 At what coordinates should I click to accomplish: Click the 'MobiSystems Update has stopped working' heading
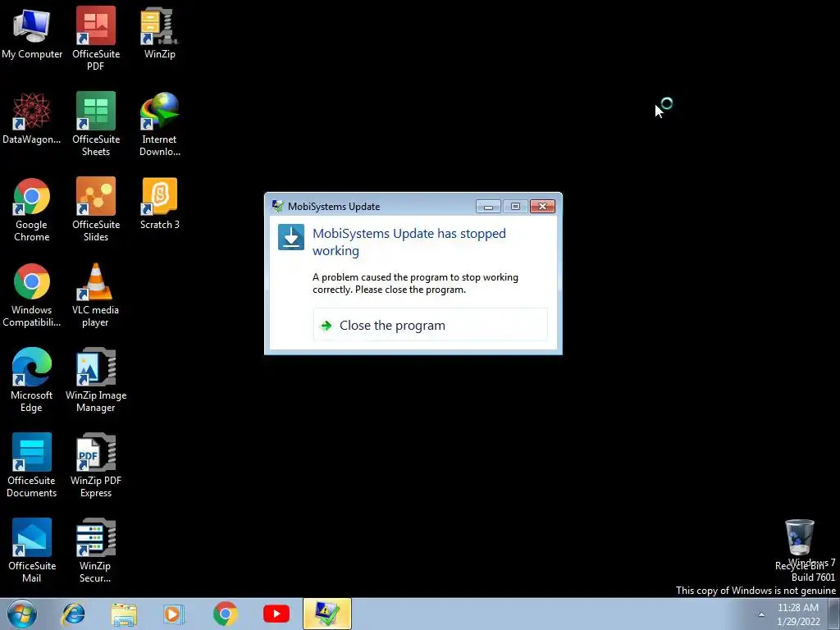click(x=409, y=242)
